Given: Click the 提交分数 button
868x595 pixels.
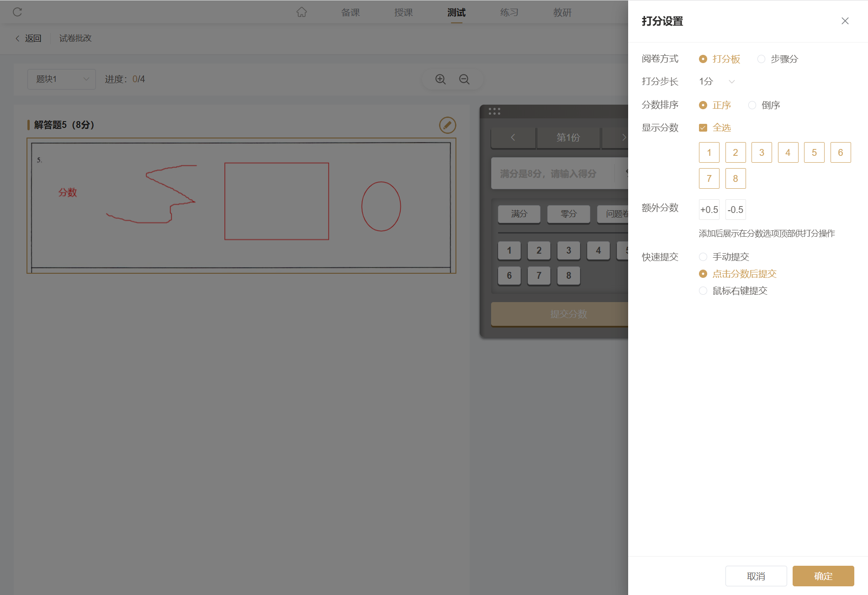Looking at the screenshot, I should click(x=560, y=314).
